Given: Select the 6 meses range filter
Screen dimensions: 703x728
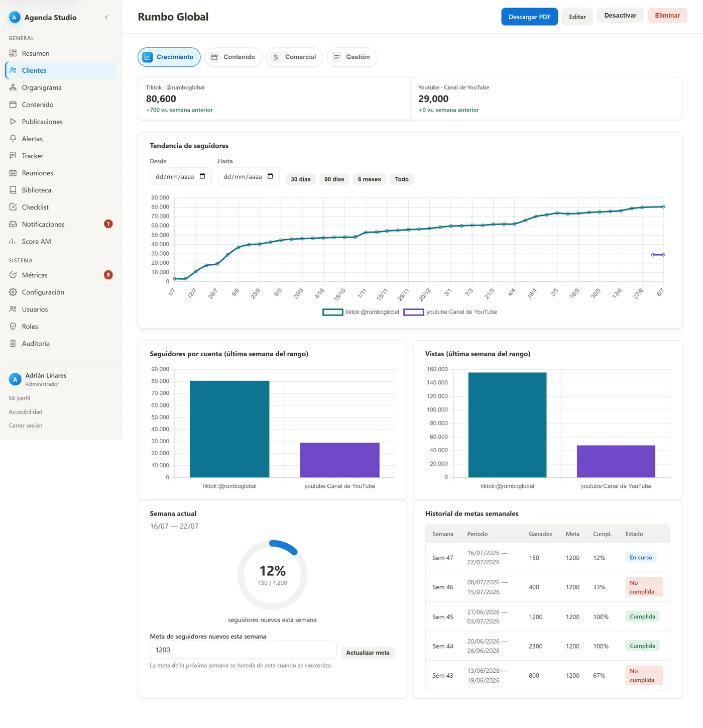Looking at the screenshot, I should 370,179.
